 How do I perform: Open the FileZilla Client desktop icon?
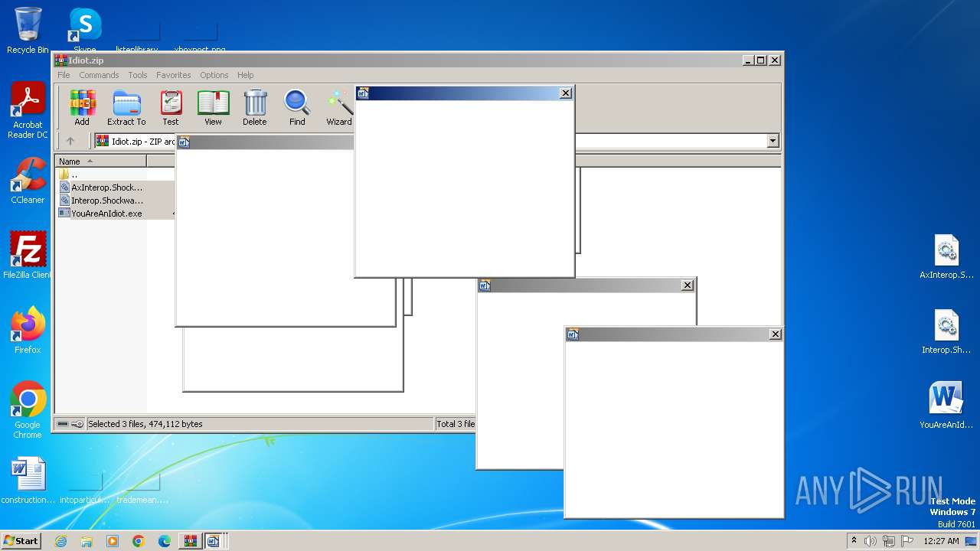(28, 256)
